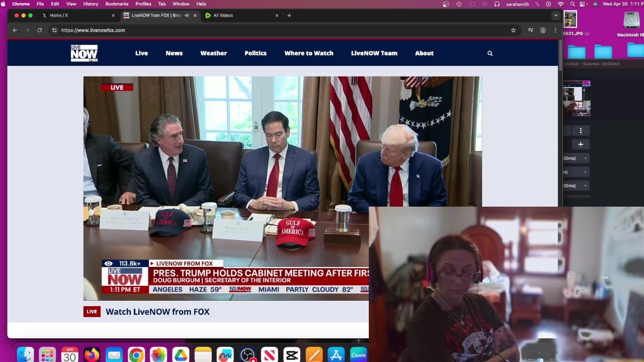Click the live video stream player

[282, 189]
